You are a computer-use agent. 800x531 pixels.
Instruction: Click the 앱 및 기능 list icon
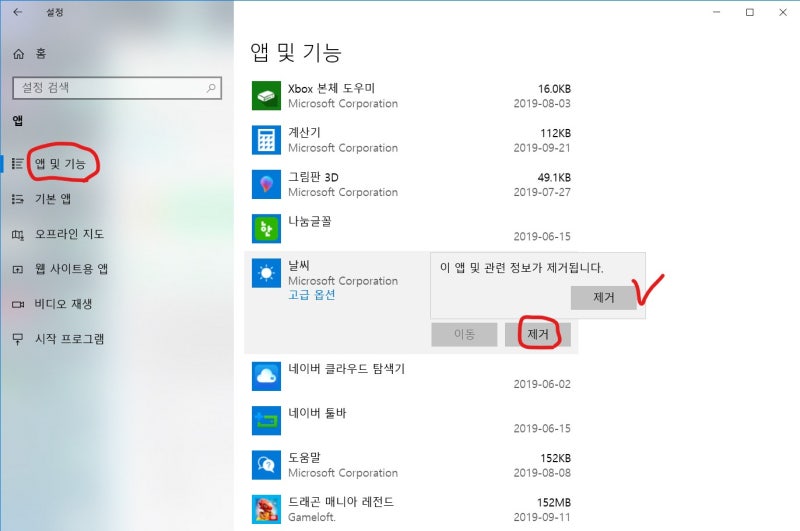18,164
